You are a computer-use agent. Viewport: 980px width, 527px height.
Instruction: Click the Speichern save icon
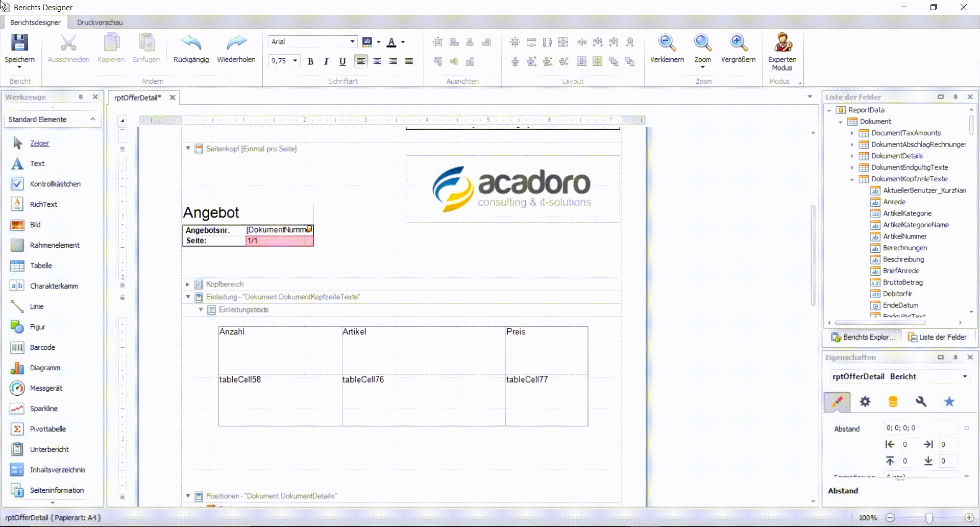19,43
